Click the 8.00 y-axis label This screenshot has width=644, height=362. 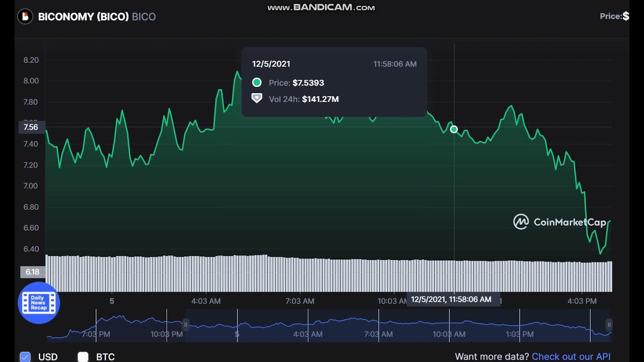click(x=31, y=81)
